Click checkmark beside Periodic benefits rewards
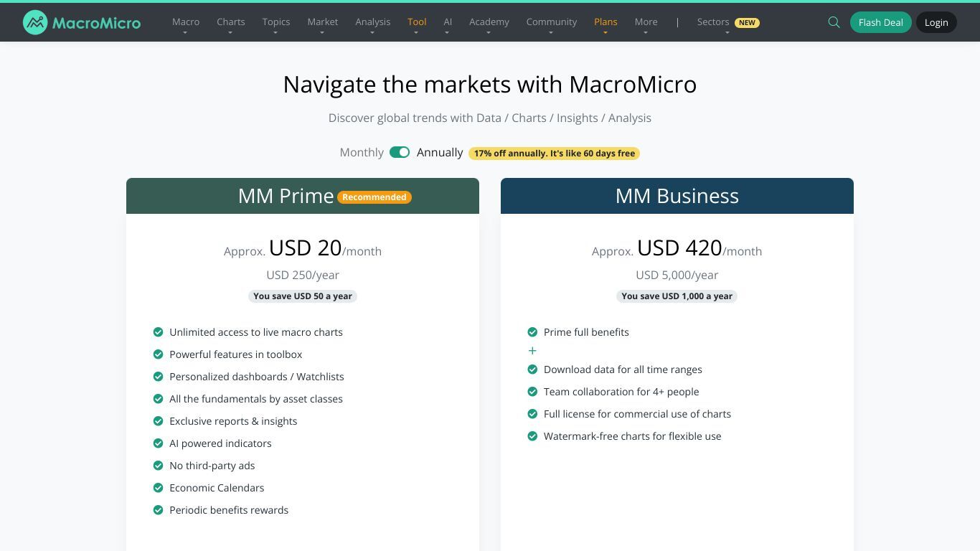This screenshot has width=980, height=551. (x=158, y=510)
